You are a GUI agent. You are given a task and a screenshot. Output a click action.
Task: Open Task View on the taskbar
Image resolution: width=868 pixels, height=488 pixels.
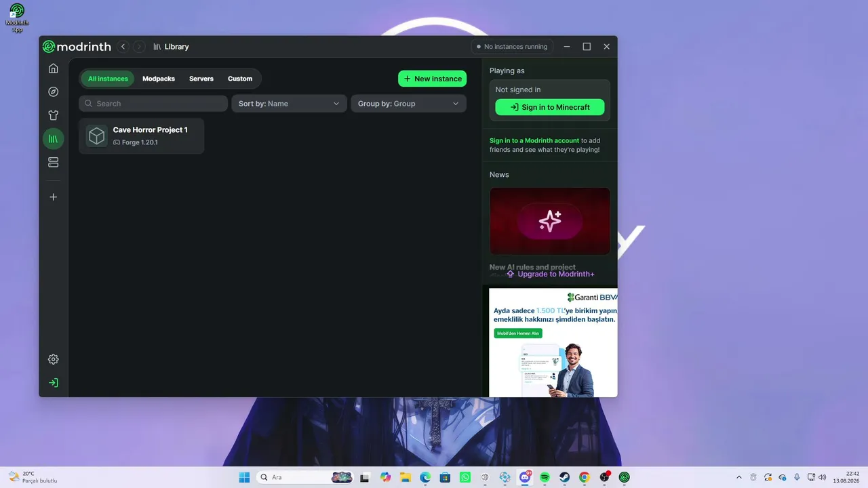365,477
